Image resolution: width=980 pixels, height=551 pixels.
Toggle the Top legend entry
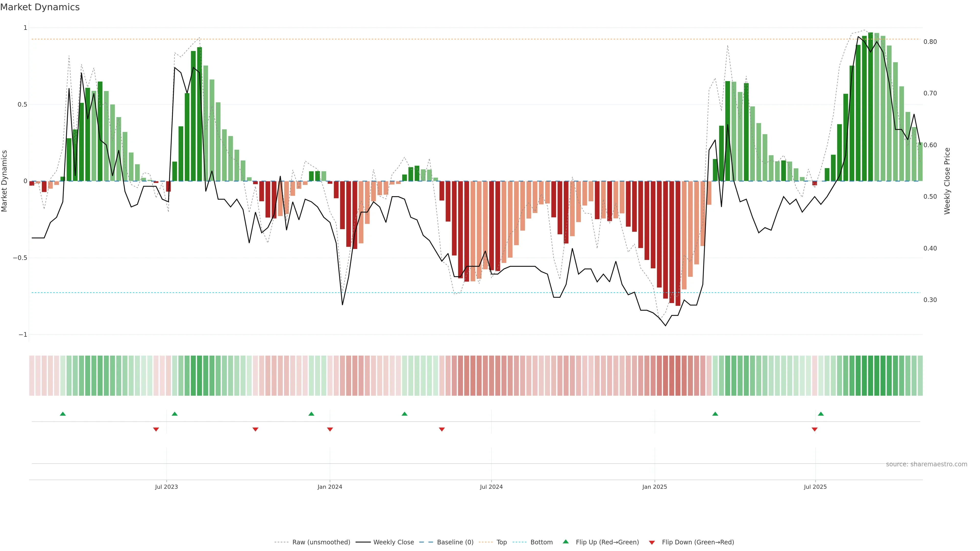coord(501,542)
